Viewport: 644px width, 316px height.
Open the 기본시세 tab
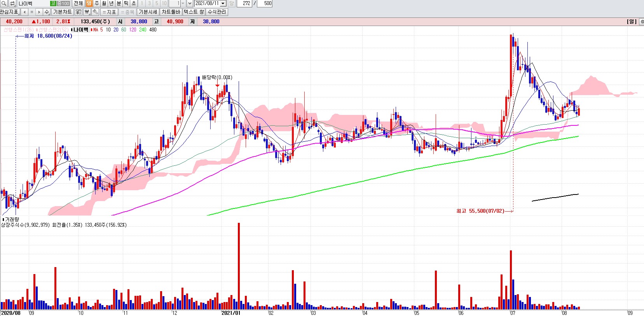tap(148, 12)
